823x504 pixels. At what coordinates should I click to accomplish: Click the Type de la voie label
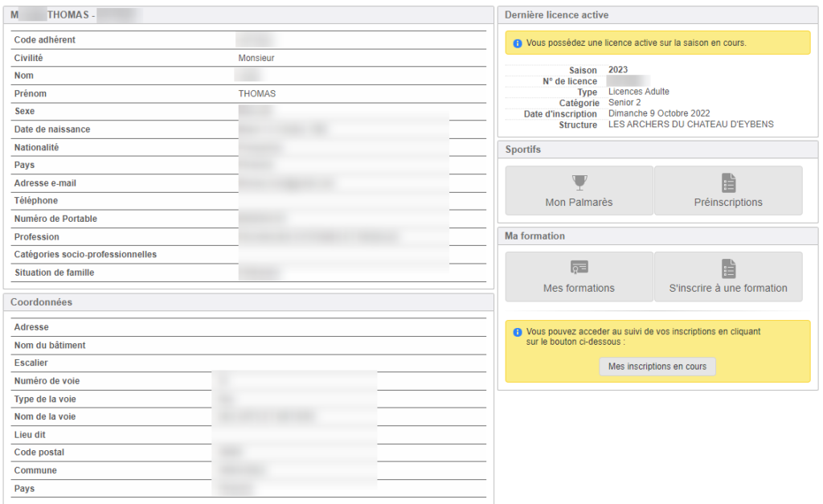point(45,400)
